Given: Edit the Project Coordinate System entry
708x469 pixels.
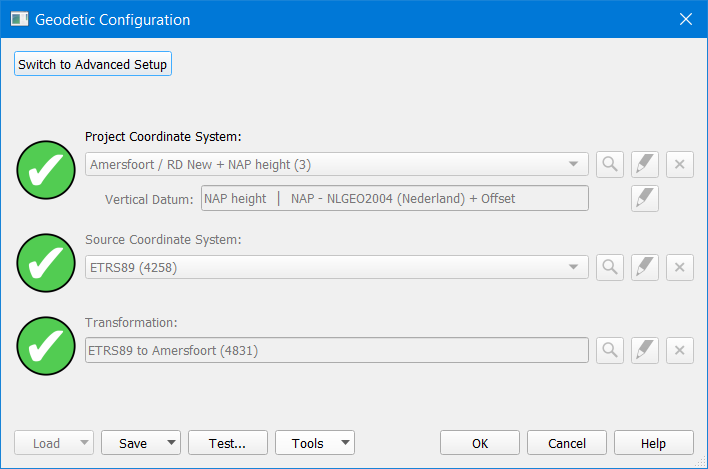Looking at the screenshot, I should (645, 164).
